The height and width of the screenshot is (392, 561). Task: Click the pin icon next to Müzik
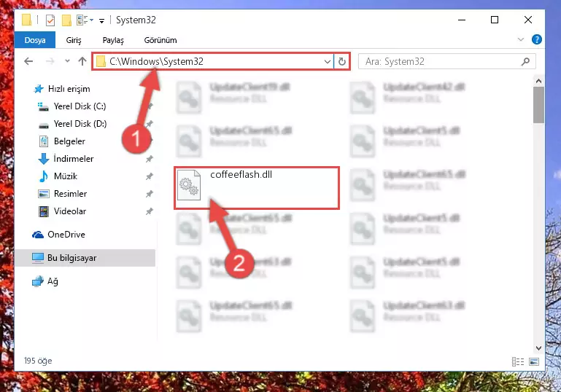tap(150, 176)
